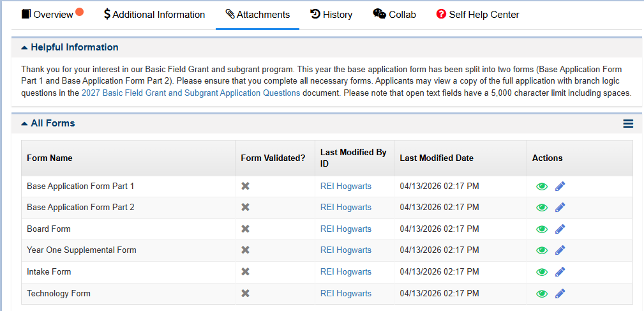Screen dimensions: 644x311
Task: Open the Additional Information tab
Action: [154, 15]
